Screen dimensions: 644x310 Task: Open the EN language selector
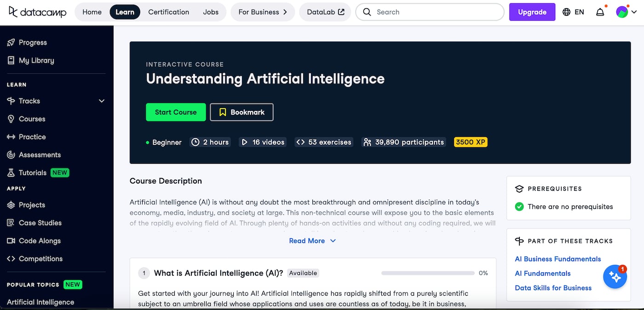[573, 12]
